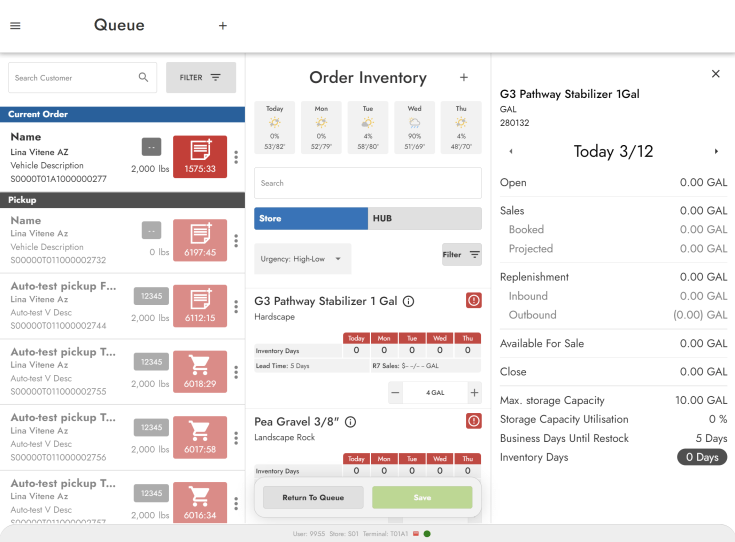Open the customer list FILTER button

click(x=200, y=77)
